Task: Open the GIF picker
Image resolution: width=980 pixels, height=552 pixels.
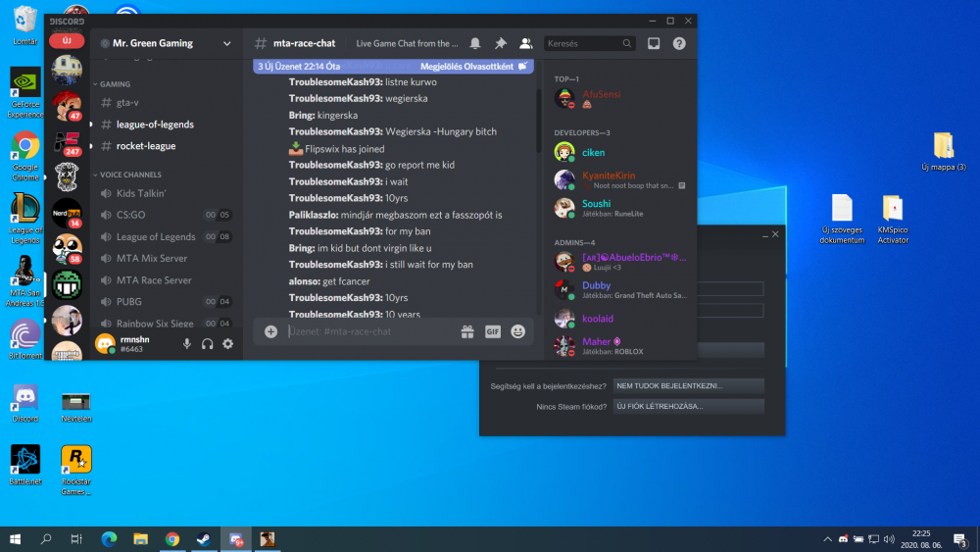Action: point(493,331)
